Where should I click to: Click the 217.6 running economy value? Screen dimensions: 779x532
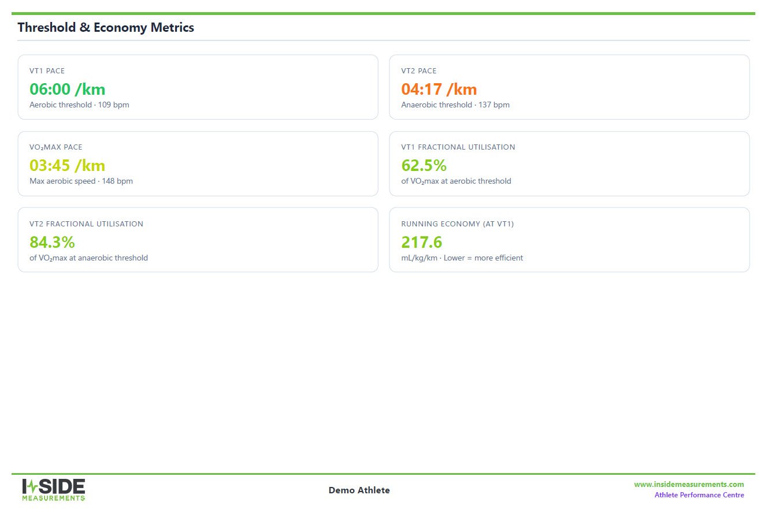421,242
